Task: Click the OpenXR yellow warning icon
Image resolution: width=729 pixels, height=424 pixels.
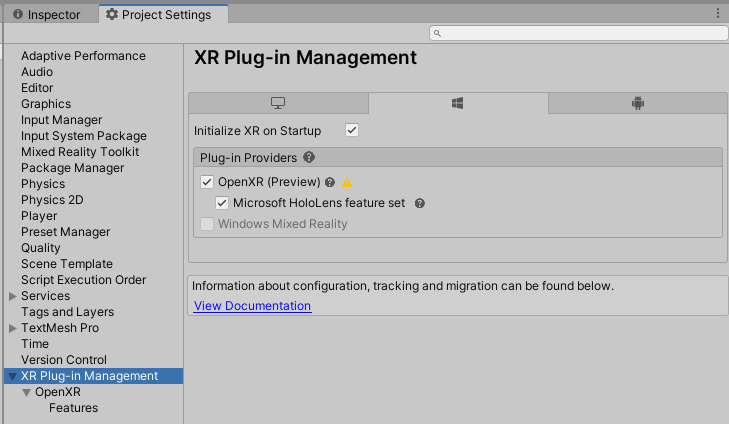Action: (347, 182)
